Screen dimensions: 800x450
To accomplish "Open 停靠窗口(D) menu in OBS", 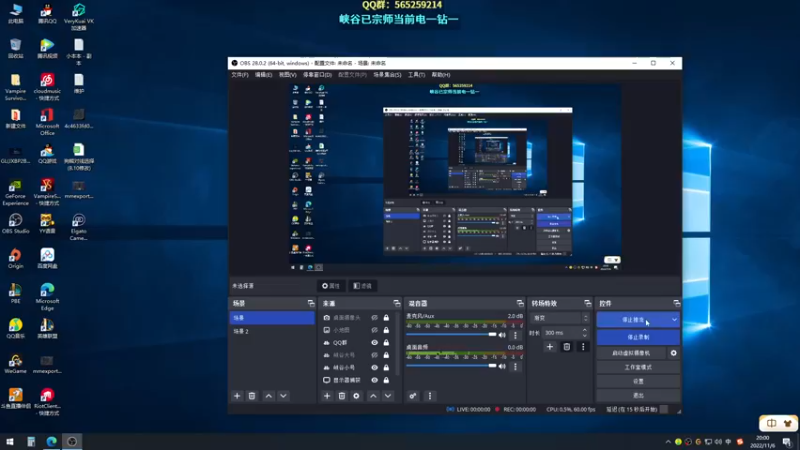I will click(x=317, y=75).
